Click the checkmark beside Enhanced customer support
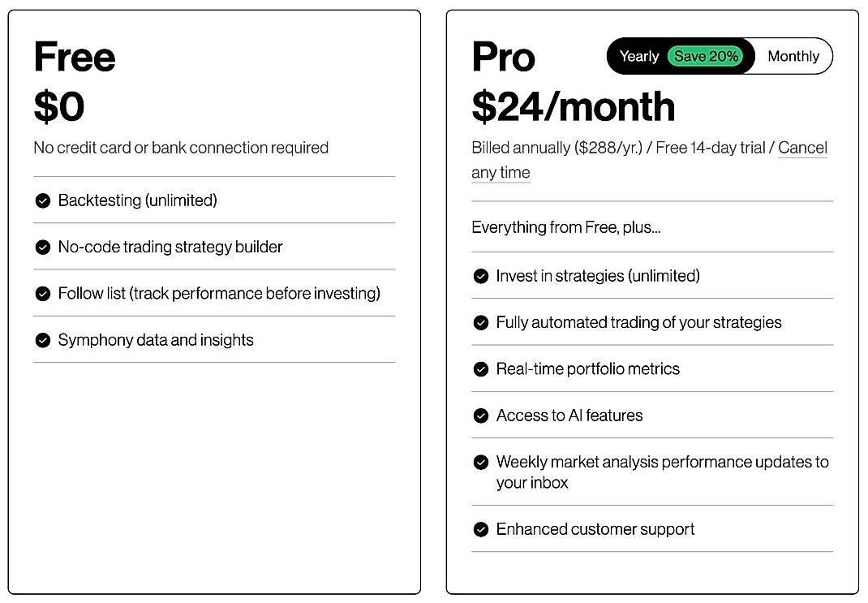Viewport: 868px width, 603px height. [x=479, y=528]
